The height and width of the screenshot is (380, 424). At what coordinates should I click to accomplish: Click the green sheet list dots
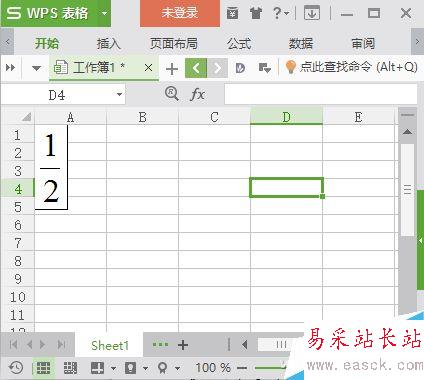160,344
